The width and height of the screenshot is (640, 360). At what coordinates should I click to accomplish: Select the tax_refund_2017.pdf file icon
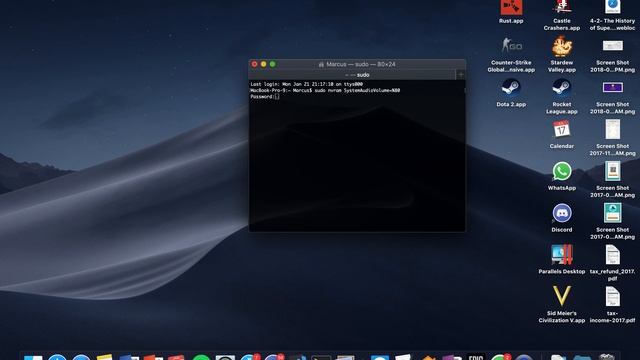click(613, 255)
